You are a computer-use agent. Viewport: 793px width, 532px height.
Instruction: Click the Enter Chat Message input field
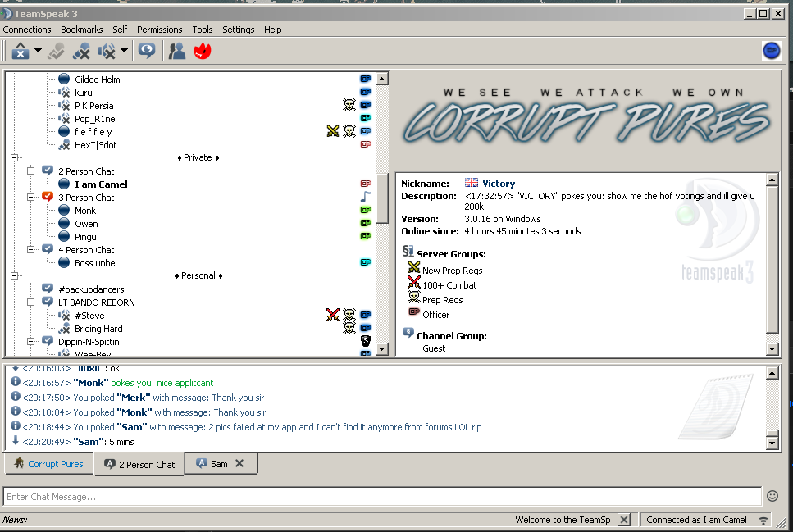[382, 497]
